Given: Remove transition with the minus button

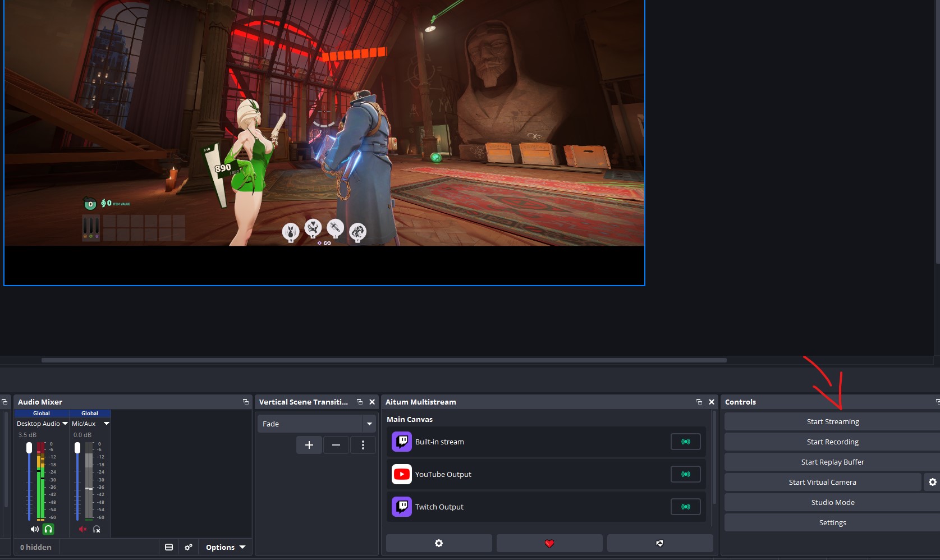Looking at the screenshot, I should click(x=336, y=445).
